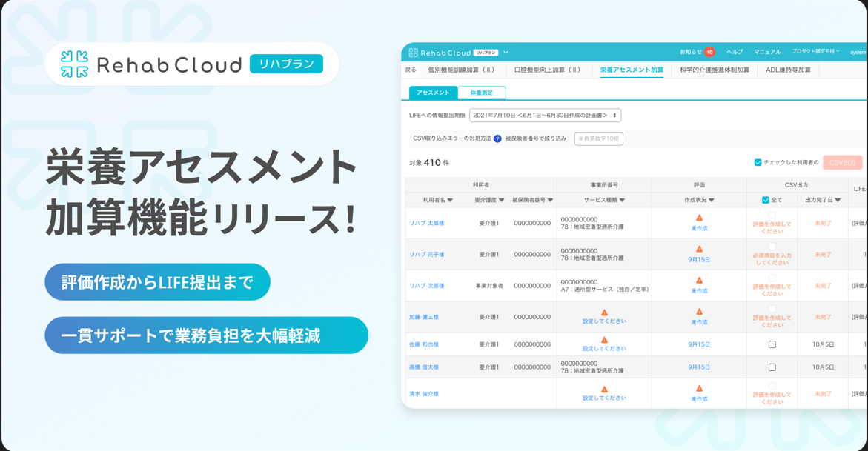
Task: Click warning icon in リハブ 次郎 evaluation cell
Action: (x=699, y=281)
